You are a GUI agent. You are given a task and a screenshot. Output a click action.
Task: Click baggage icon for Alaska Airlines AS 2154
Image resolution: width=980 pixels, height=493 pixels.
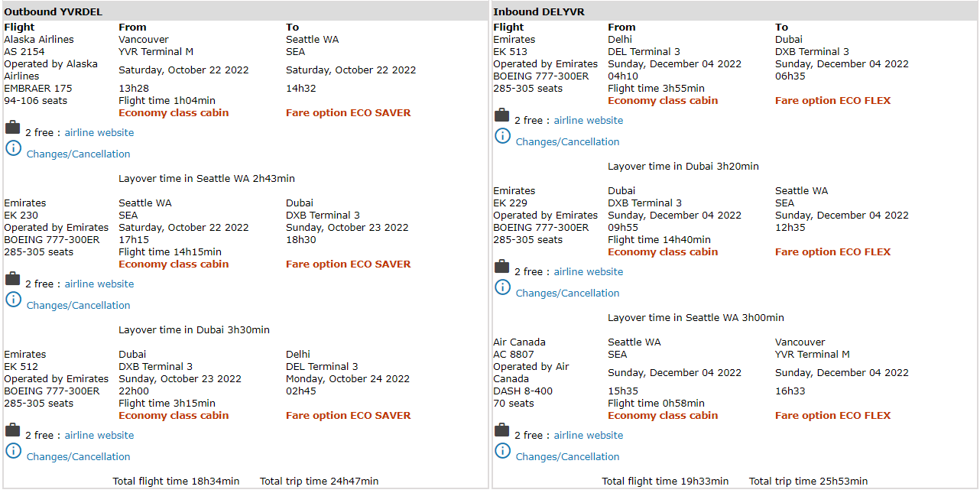[12, 128]
